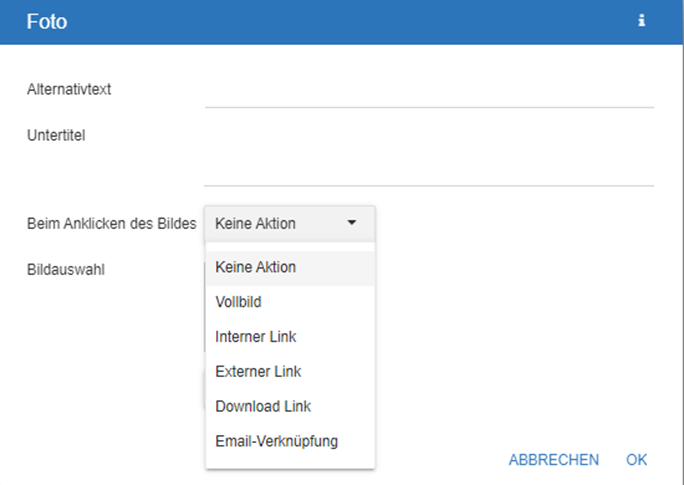This screenshot has width=684, height=485.
Task: Click the info icon in the Foto header
Action: pyautogui.click(x=642, y=21)
